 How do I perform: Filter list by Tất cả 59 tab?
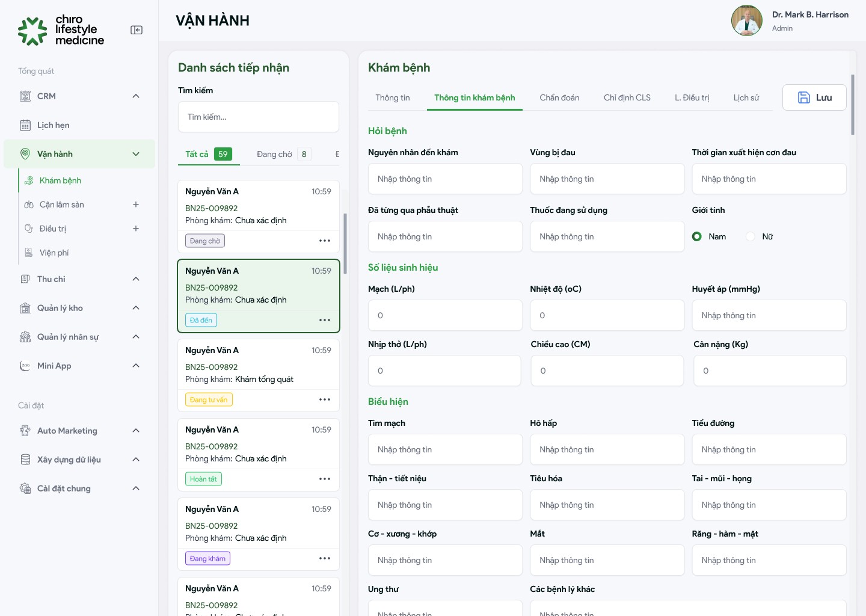pyautogui.click(x=209, y=154)
